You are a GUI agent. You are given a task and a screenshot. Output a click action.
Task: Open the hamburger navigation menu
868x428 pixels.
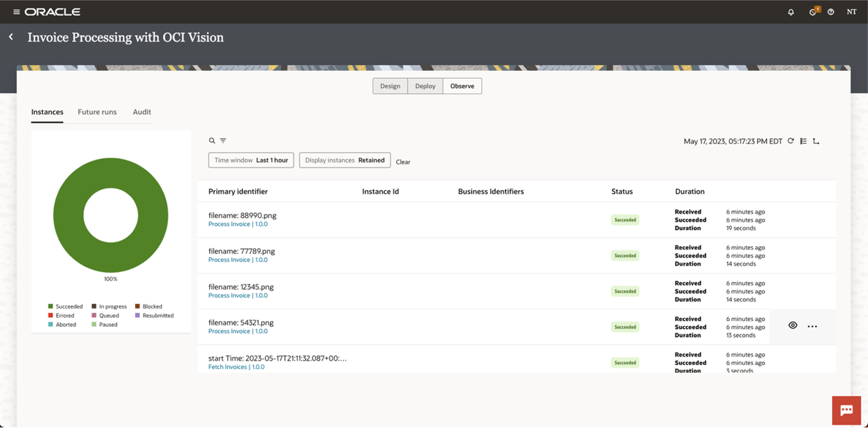click(x=16, y=12)
